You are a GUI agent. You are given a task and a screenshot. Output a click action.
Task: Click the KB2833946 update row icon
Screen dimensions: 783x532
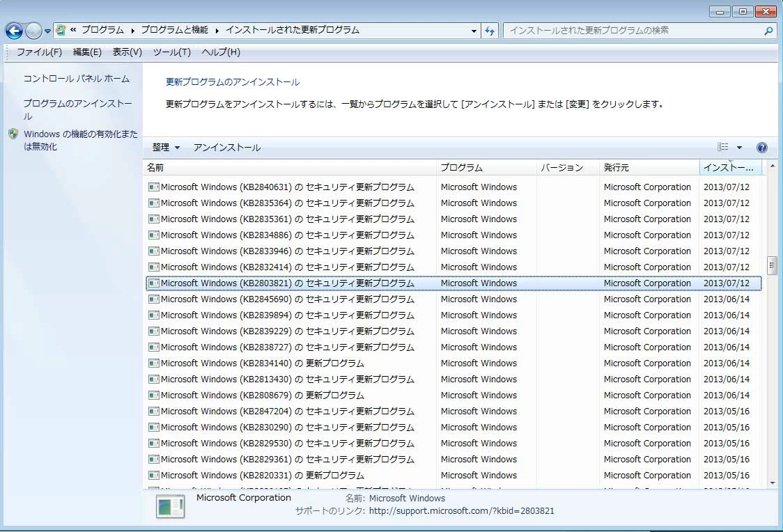[154, 251]
